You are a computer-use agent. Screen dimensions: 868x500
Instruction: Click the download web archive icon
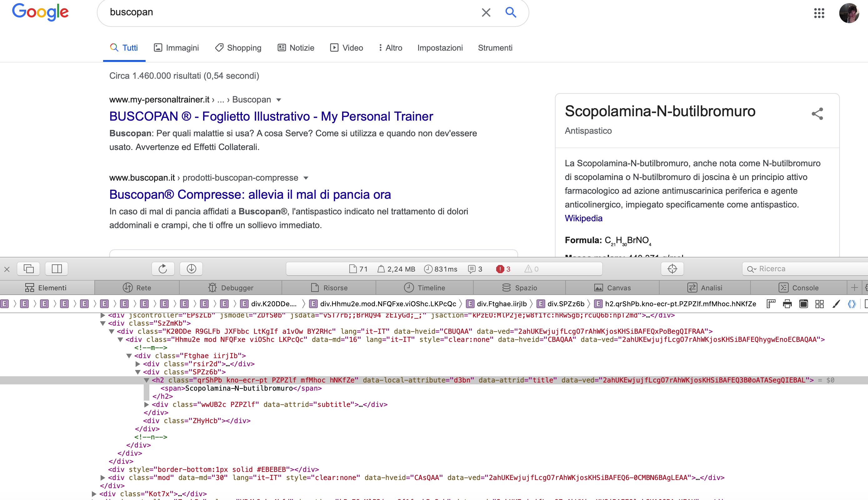[x=191, y=269]
